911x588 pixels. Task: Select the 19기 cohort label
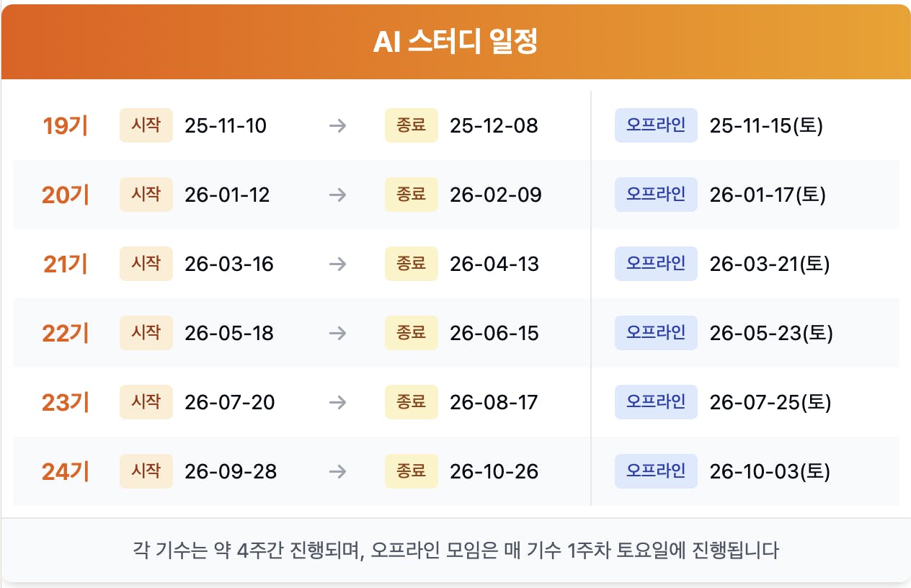pos(66,126)
